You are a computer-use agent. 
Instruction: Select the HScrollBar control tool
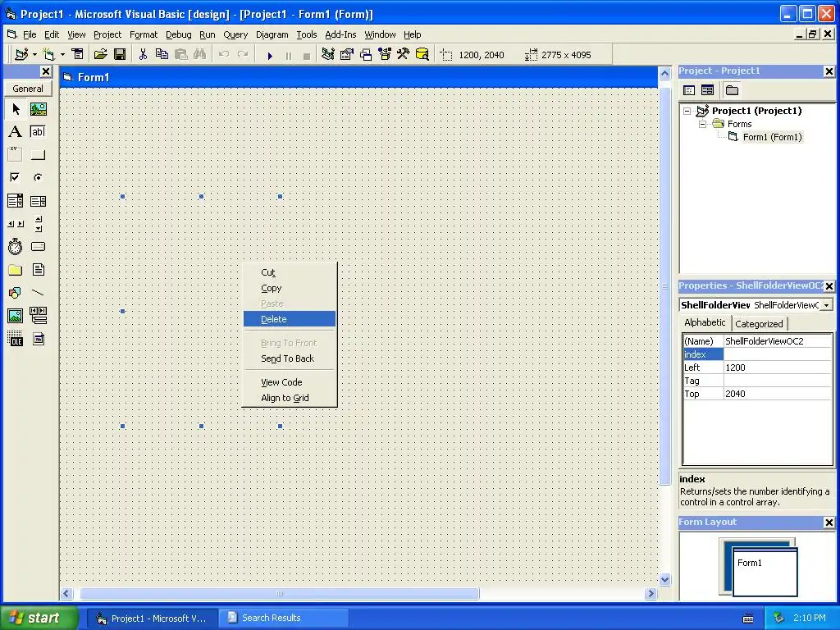pyautogui.click(x=16, y=224)
